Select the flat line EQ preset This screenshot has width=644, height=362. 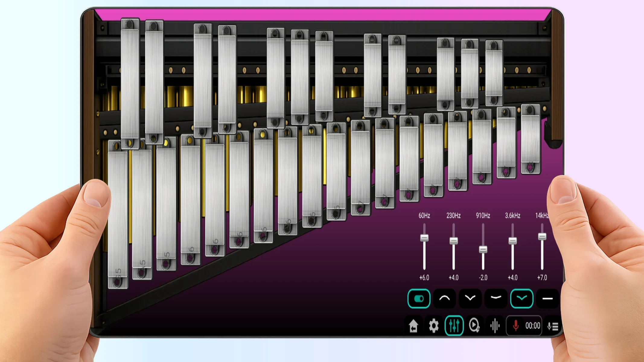point(547,299)
